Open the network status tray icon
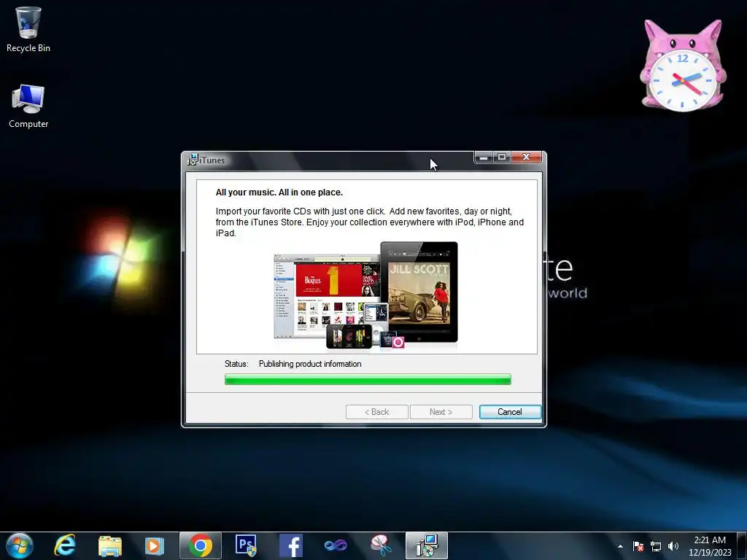Screen dimensions: 747x560 [x=656, y=546]
